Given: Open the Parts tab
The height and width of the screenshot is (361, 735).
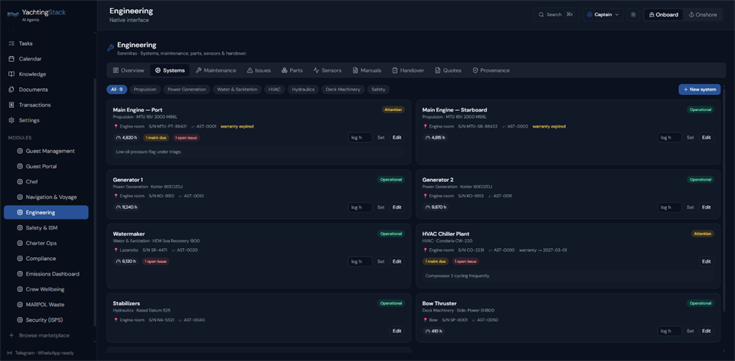Looking at the screenshot, I should tap(292, 70).
